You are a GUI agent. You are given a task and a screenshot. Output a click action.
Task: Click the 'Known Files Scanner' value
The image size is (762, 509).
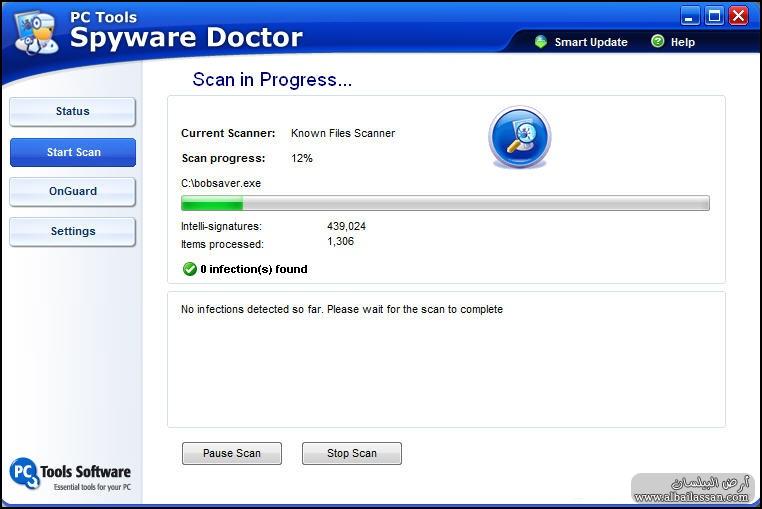pos(343,133)
